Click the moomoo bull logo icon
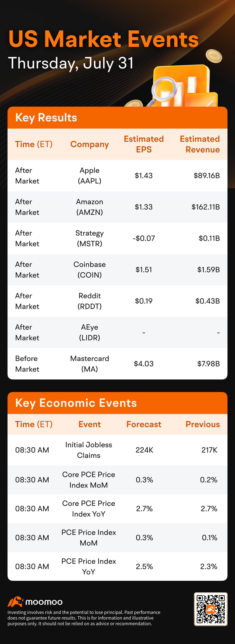The width and height of the screenshot is (235, 644). [16, 602]
